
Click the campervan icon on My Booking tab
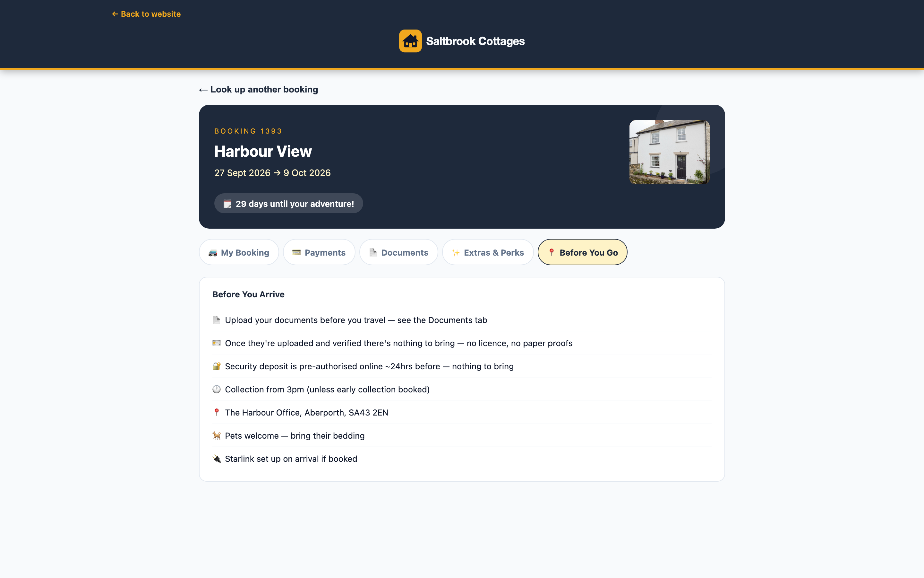point(213,253)
